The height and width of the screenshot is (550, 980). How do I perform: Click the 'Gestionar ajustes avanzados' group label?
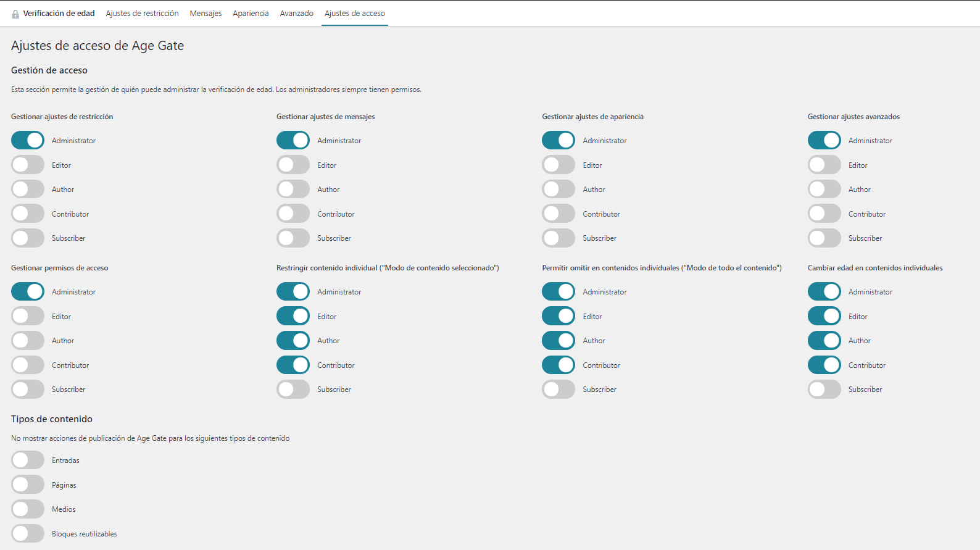click(x=853, y=117)
